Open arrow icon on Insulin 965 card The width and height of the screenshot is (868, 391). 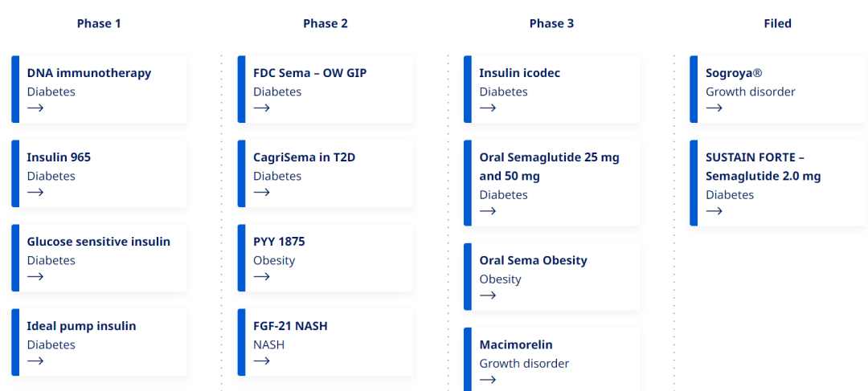tap(35, 193)
